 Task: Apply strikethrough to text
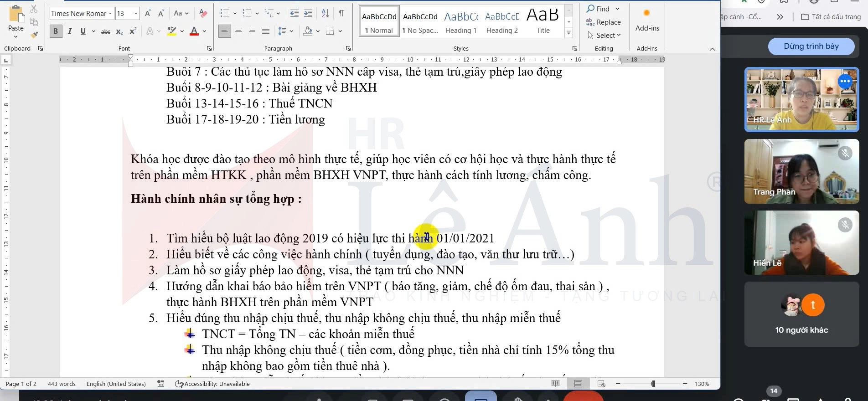coord(105,31)
